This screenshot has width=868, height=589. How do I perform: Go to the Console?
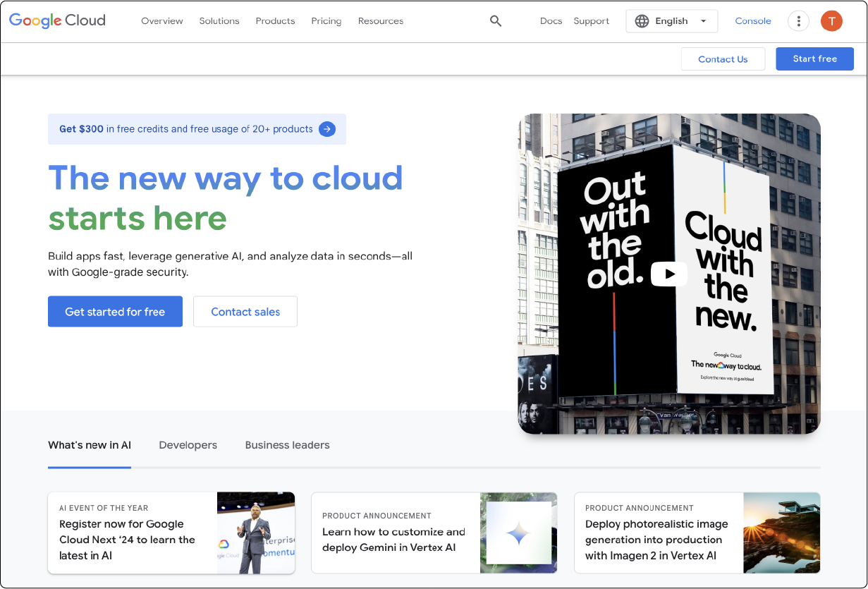tap(753, 21)
